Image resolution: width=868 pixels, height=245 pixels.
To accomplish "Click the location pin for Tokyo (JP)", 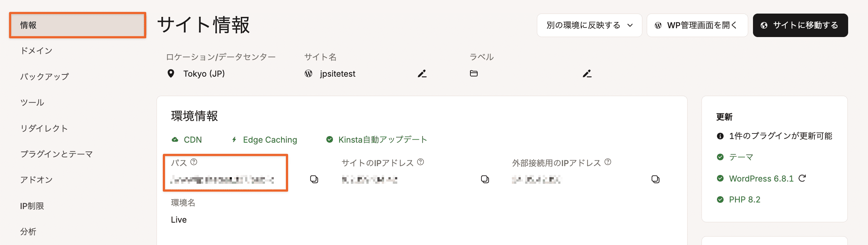I will tap(171, 73).
